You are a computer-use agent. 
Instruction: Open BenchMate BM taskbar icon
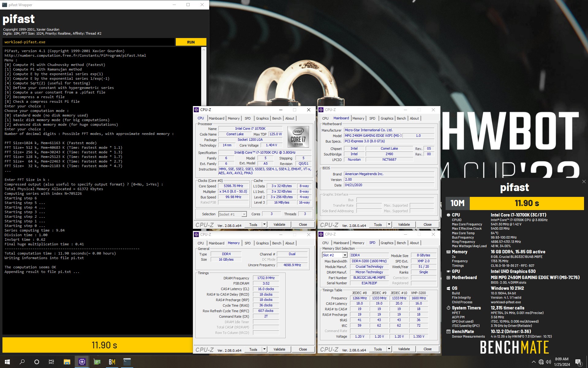(112, 362)
